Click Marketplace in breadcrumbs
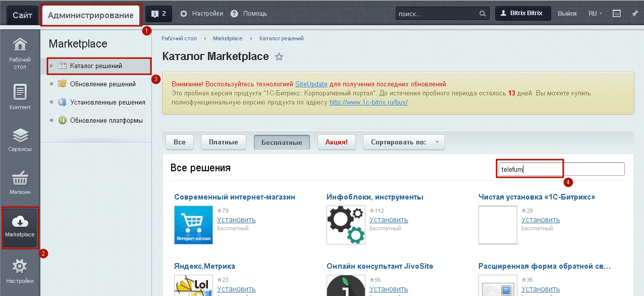 click(228, 38)
